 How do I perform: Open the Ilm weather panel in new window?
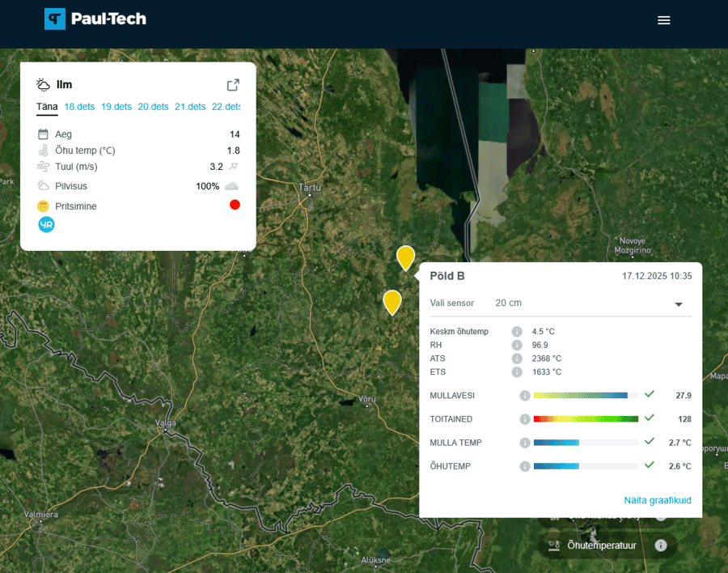(x=233, y=85)
